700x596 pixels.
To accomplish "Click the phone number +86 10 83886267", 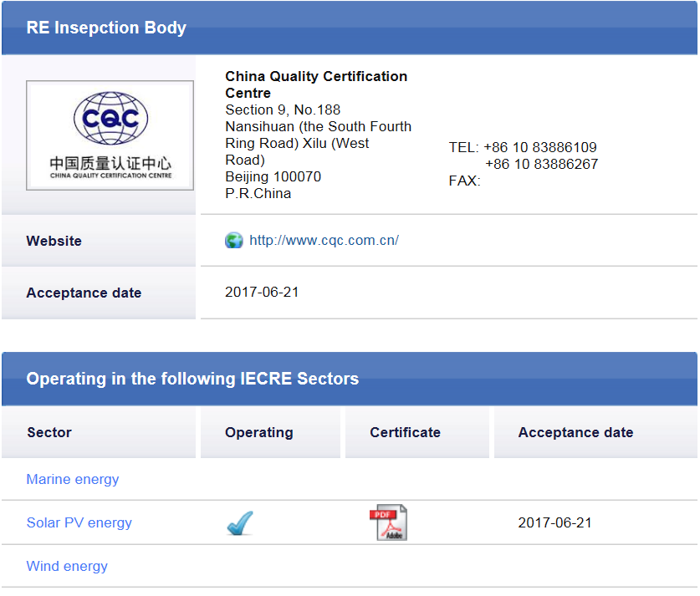I will (542, 165).
